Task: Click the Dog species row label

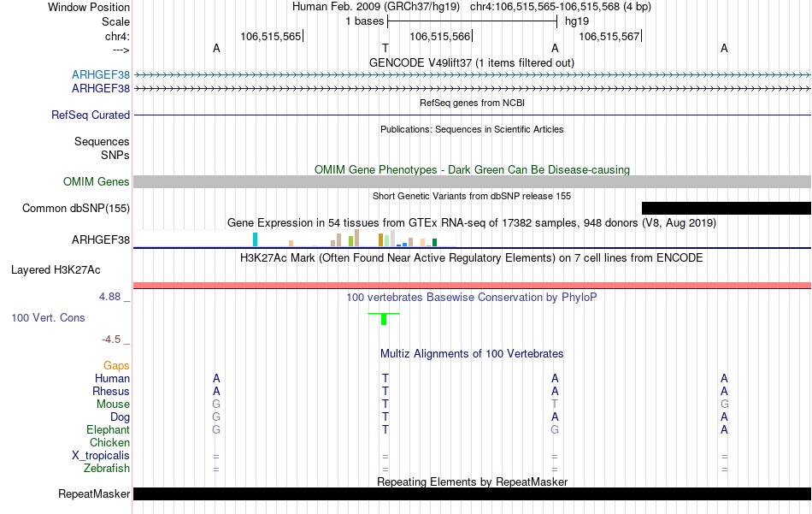Action: (x=120, y=417)
